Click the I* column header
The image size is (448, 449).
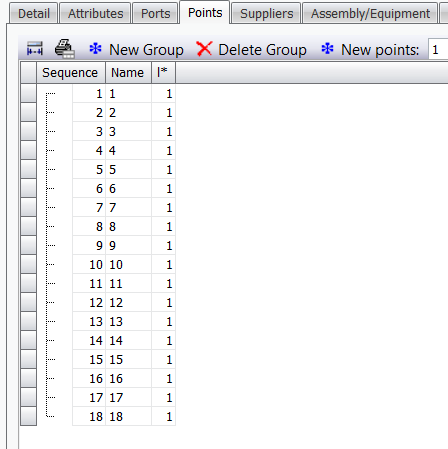tap(163, 73)
